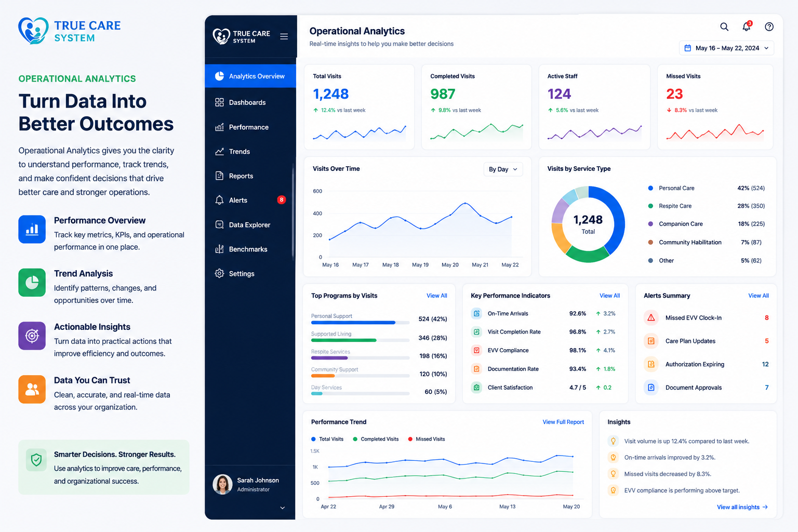Click the EVV Compliance KPI icon
Image resolution: width=798 pixels, height=532 pixels.
point(476,350)
